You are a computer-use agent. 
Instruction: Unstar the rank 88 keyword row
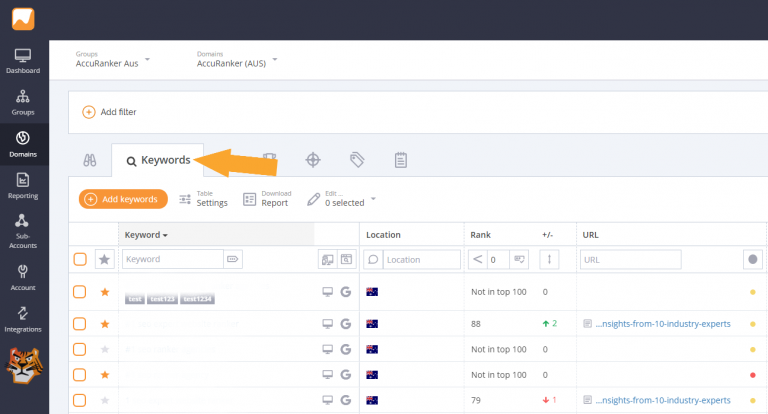click(105, 324)
